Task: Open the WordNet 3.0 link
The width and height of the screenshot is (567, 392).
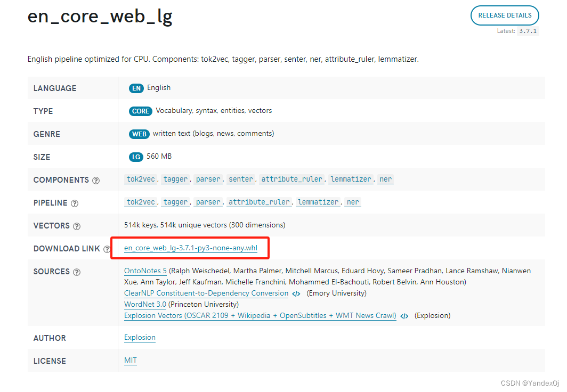Action: (145, 305)
